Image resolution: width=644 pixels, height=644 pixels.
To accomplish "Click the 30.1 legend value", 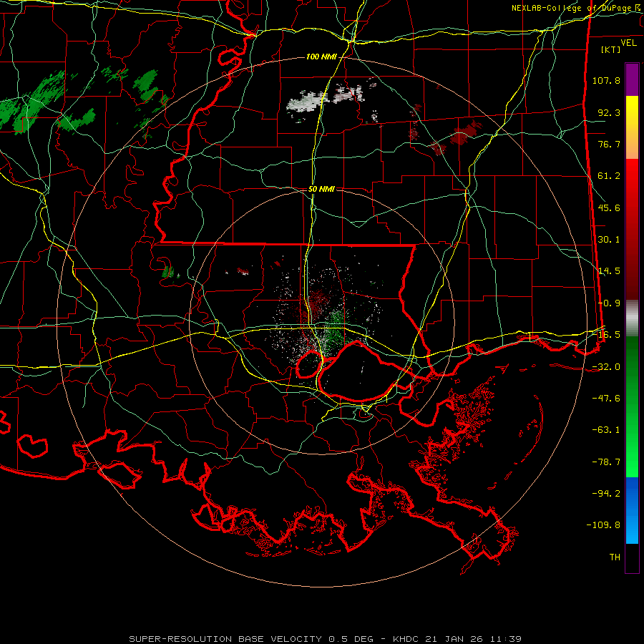I will pos(609,240).
